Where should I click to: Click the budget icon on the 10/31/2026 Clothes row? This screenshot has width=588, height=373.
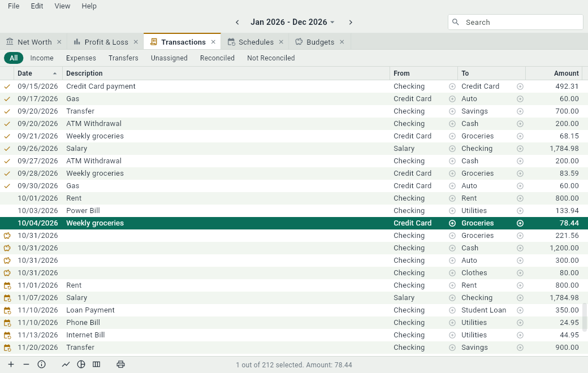[7, 273]
